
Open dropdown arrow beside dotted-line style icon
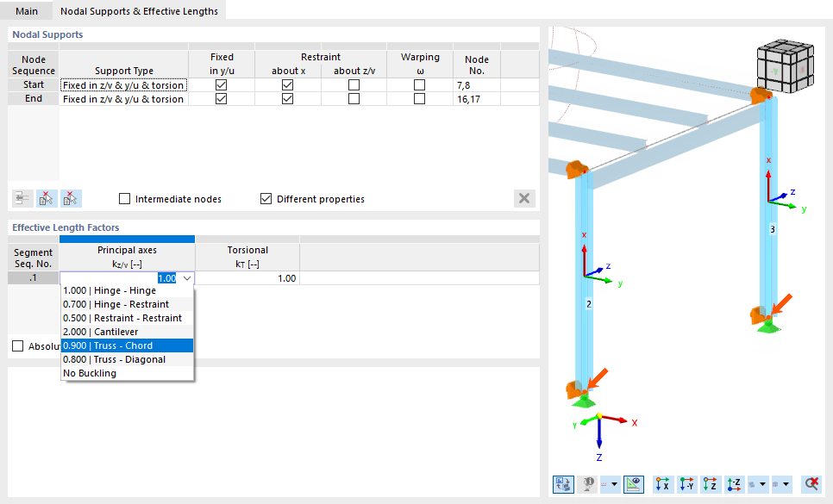pos(615,484)
